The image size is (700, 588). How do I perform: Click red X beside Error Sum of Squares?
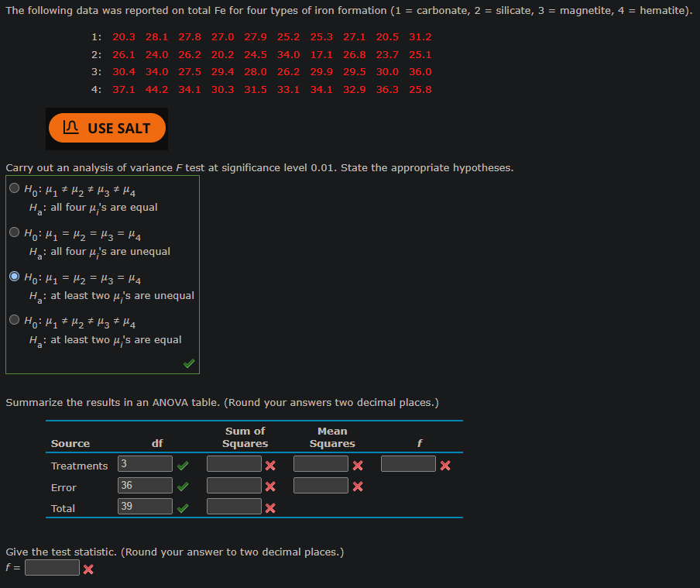[x=270, y=487]
